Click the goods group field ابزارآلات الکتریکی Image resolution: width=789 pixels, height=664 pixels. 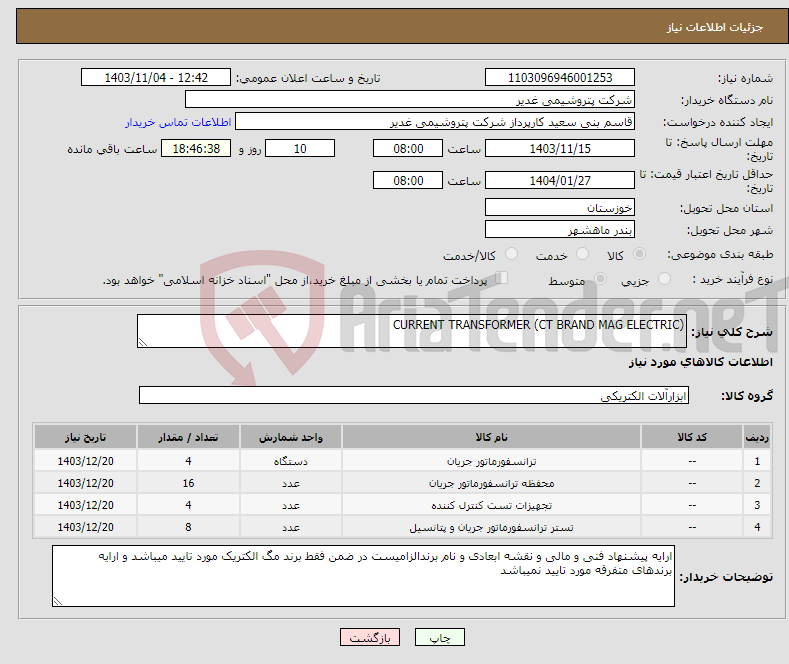coord(414,395)
